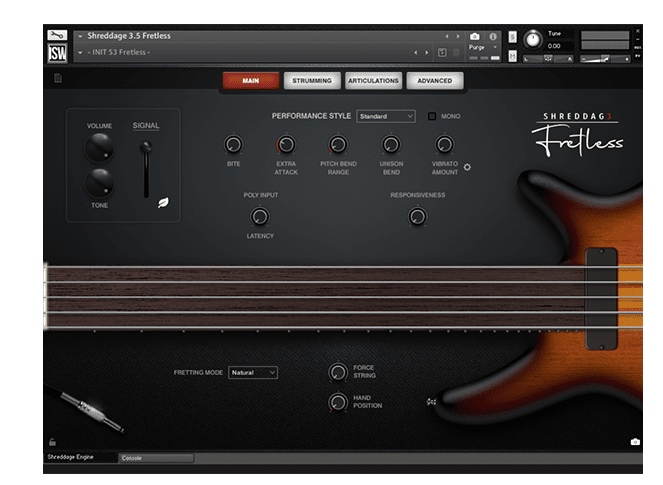663x485 pixels.
Task: Open snapshot view camera icon in header
Action: point(475,36)
